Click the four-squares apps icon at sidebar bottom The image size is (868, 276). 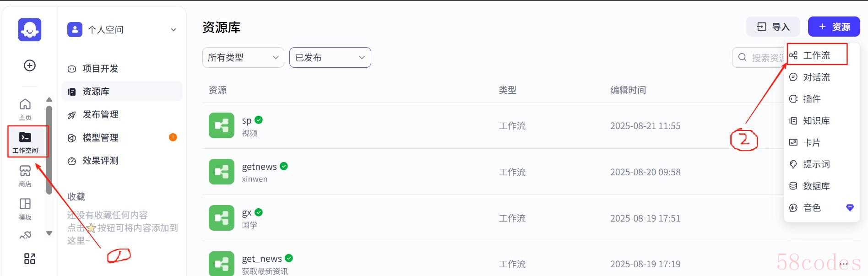30,259
